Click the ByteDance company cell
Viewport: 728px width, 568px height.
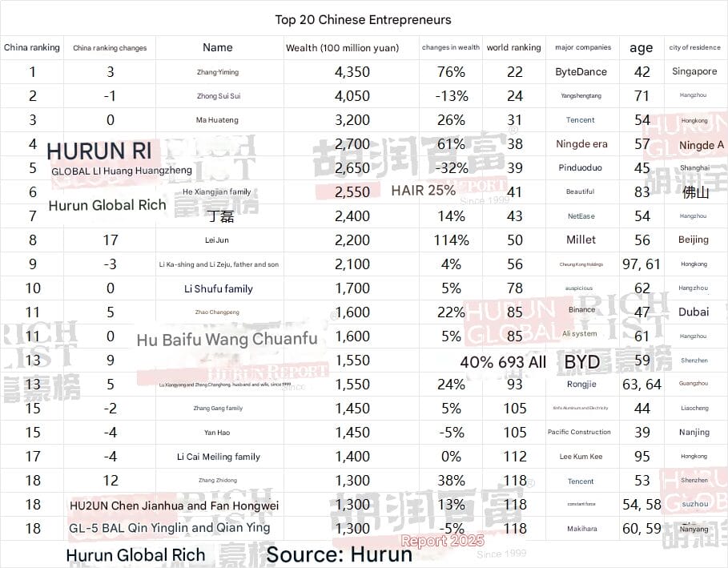[x=581, y=72]
